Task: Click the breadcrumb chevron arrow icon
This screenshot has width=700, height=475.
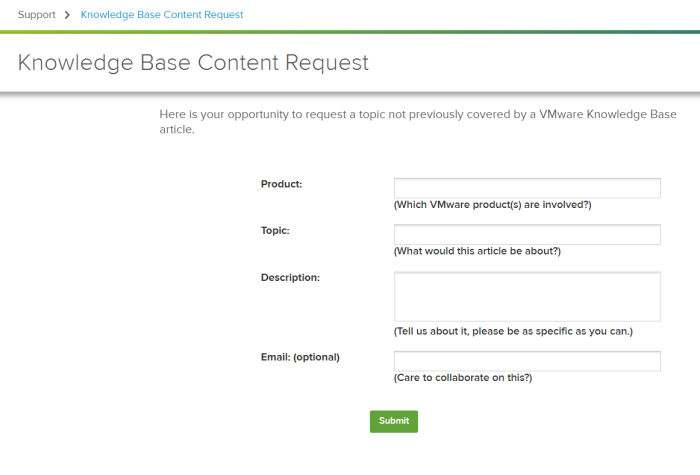Action: pos(67,15)
